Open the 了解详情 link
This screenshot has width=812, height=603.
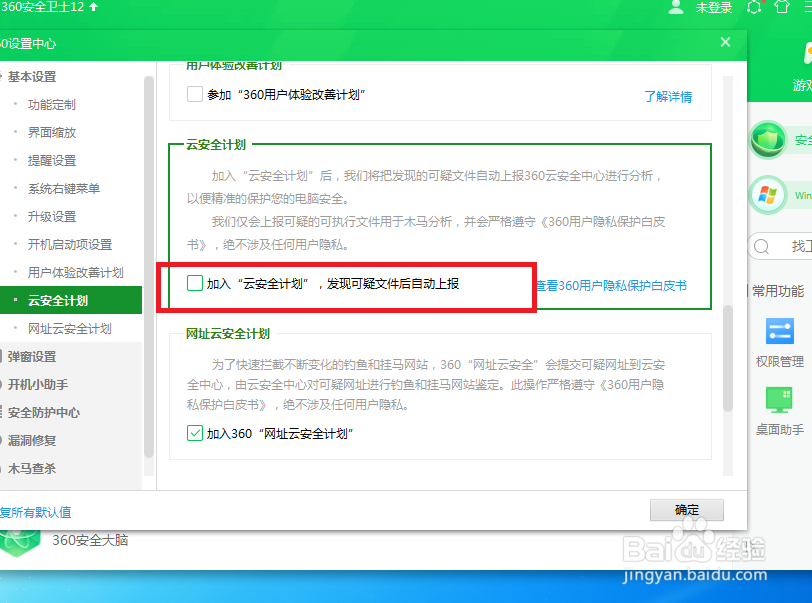pos(668,96)
